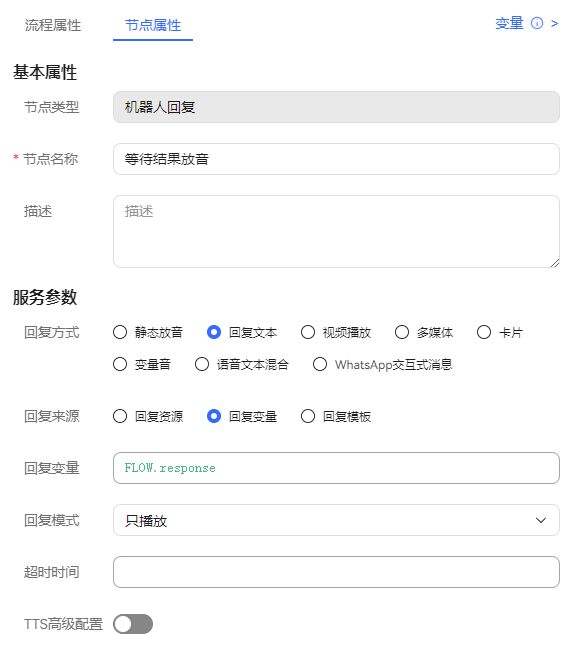This screenshot has width=577, height=655.
Task: Open the 变量 link at top right
Action: tap(509, 23)
